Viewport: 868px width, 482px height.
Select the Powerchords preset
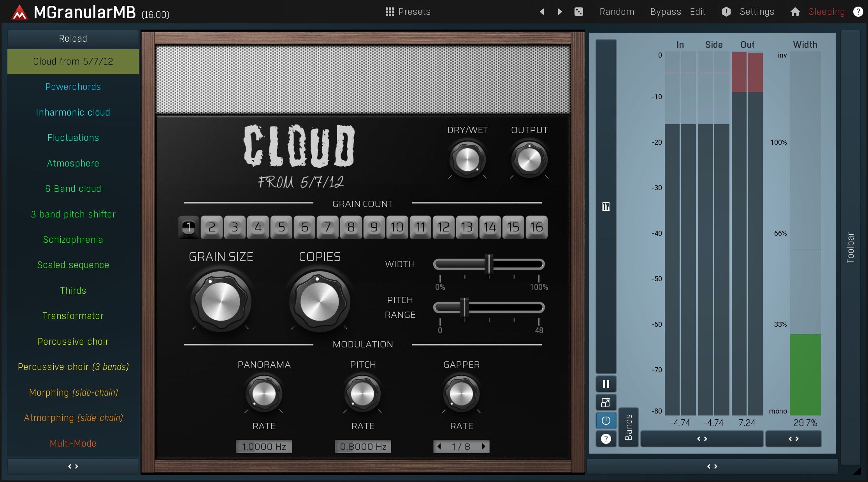click(73, 86)
